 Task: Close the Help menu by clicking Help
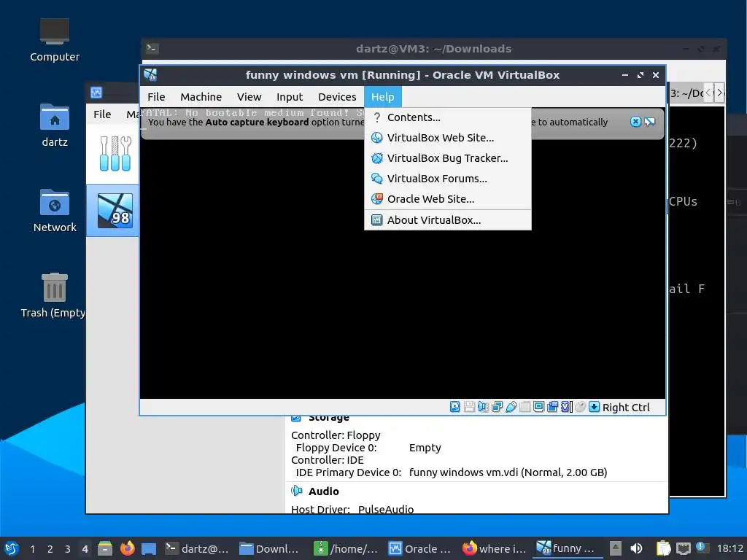point(382,97)
